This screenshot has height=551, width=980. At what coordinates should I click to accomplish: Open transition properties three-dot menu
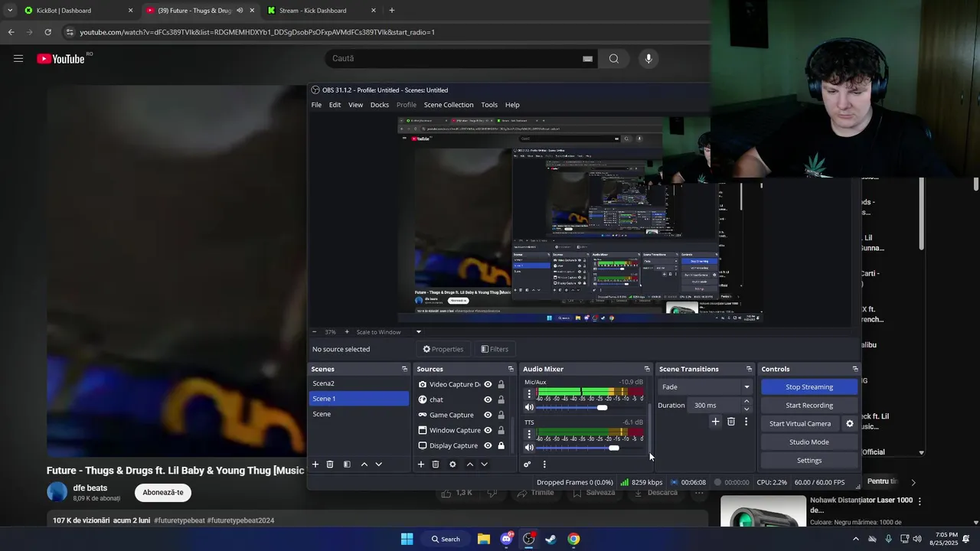(x=746, y=422)
